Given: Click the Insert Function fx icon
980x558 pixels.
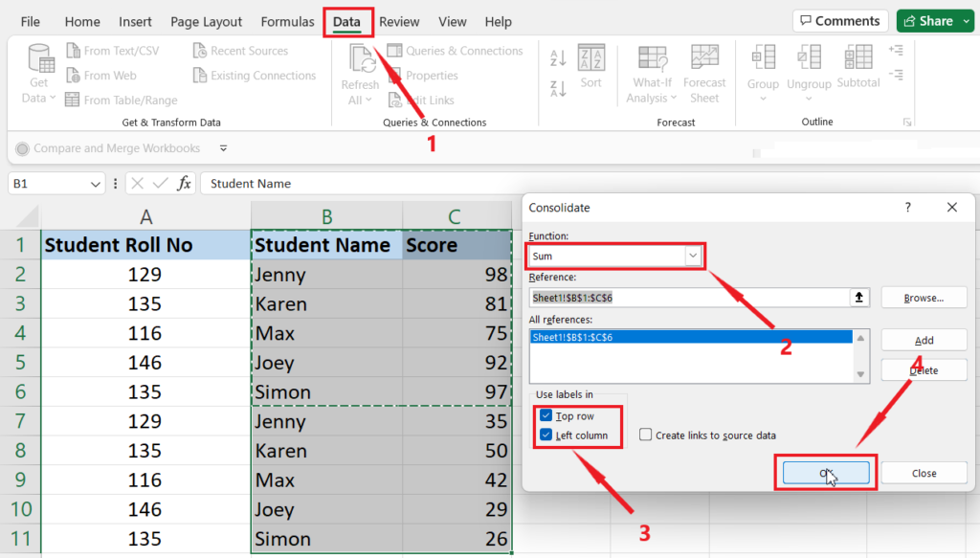Looking at the screenshot, I should click(185, 184).
